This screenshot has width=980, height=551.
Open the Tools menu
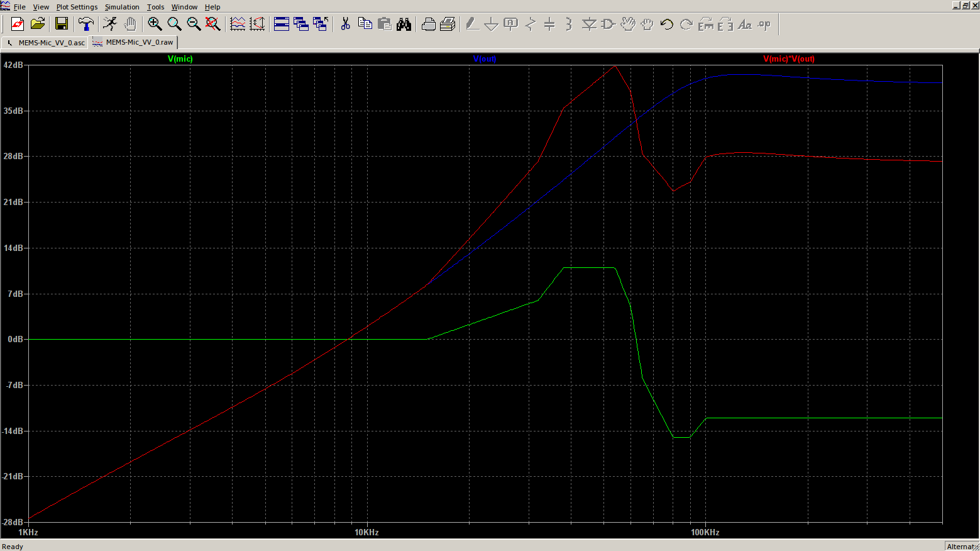pos(155,7)
